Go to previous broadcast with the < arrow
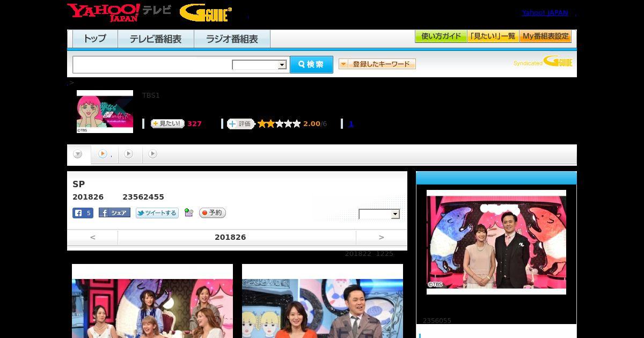The image size is (644, 338). pos(92,237)
